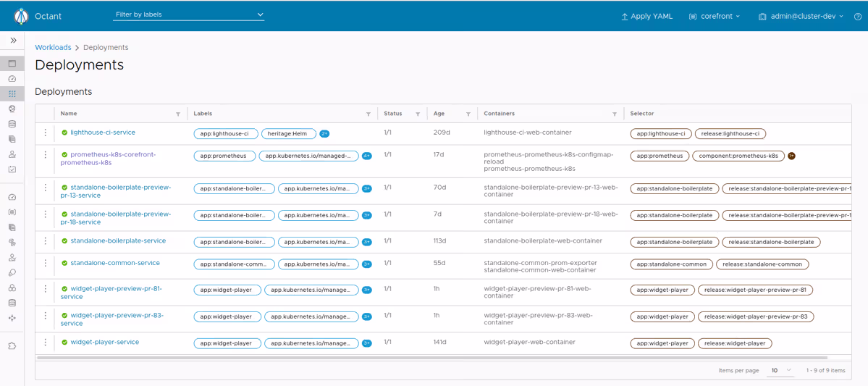Open the three-circles Nodes sidebar icon
The image size is (868, 386).
pos(12,288)
